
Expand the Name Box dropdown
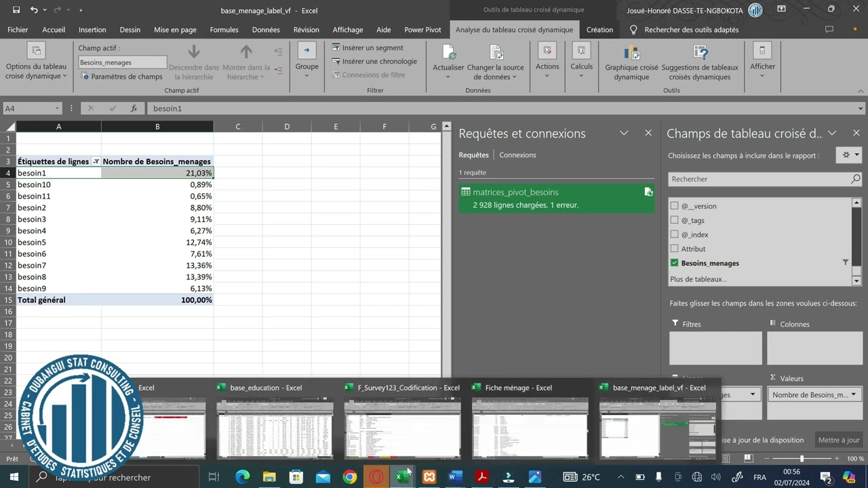pos(56,108)
